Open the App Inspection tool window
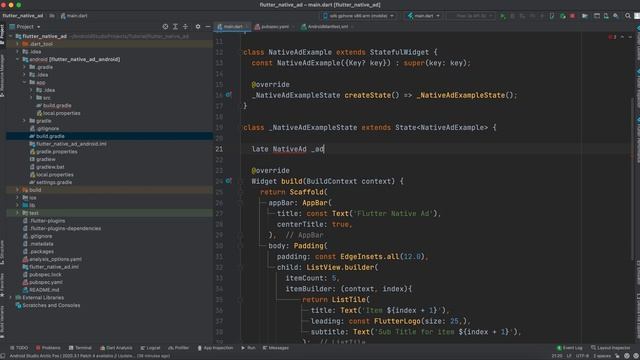Screen dimensions: 640x360 coord(215,348)
